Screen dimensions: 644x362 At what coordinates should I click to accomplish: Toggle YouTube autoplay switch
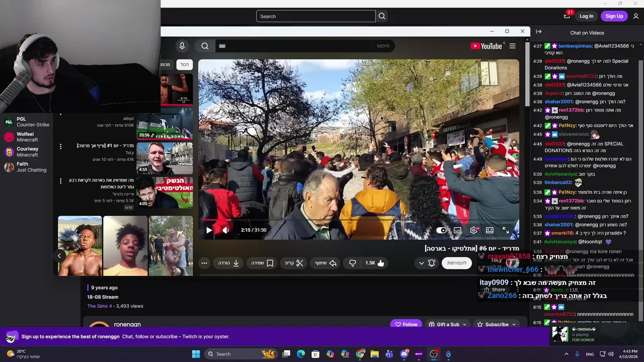[441, 230]
